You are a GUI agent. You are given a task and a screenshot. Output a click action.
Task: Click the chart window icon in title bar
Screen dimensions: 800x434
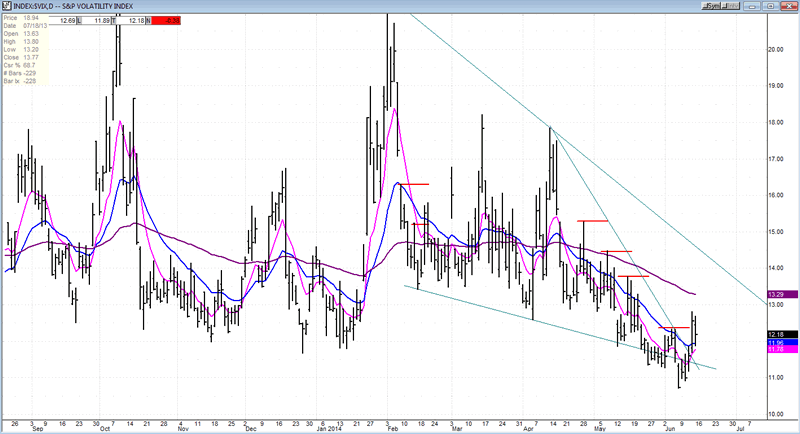pyautogui.click(x=5, y=5)
